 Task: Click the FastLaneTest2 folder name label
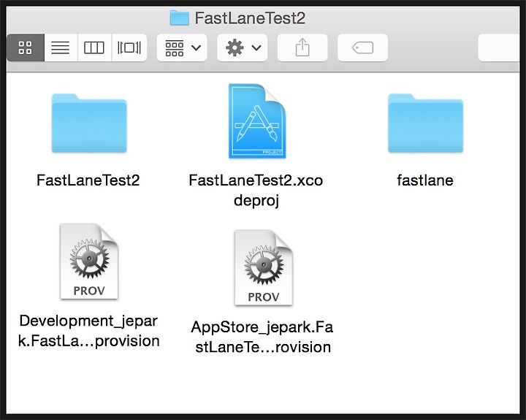tap(88, 180)
